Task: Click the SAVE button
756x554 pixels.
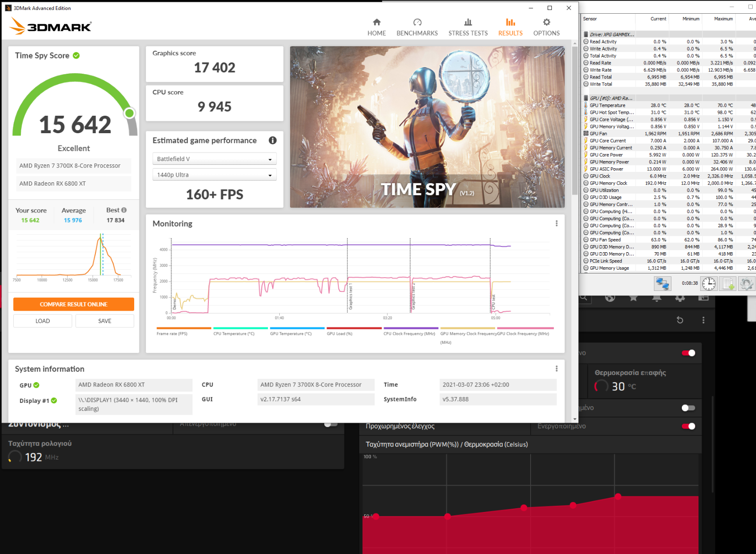Action: coord(105,321)
